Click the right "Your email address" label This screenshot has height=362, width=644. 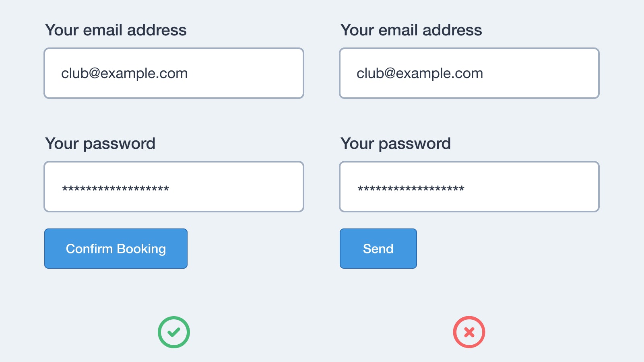click(411, 30)
